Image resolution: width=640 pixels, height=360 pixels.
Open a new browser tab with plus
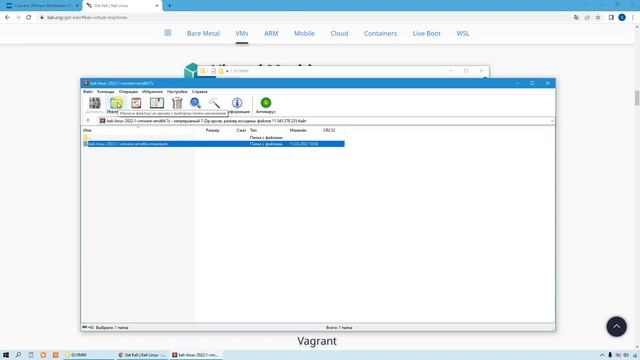click(x=169, y=6)
